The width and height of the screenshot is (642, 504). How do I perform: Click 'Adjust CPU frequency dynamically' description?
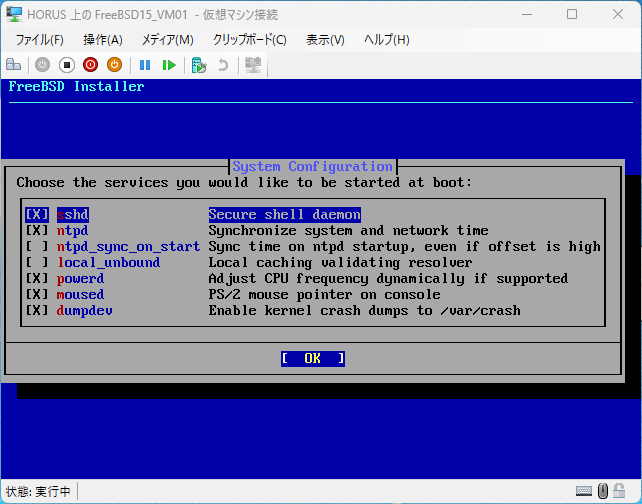coord(388,278)
